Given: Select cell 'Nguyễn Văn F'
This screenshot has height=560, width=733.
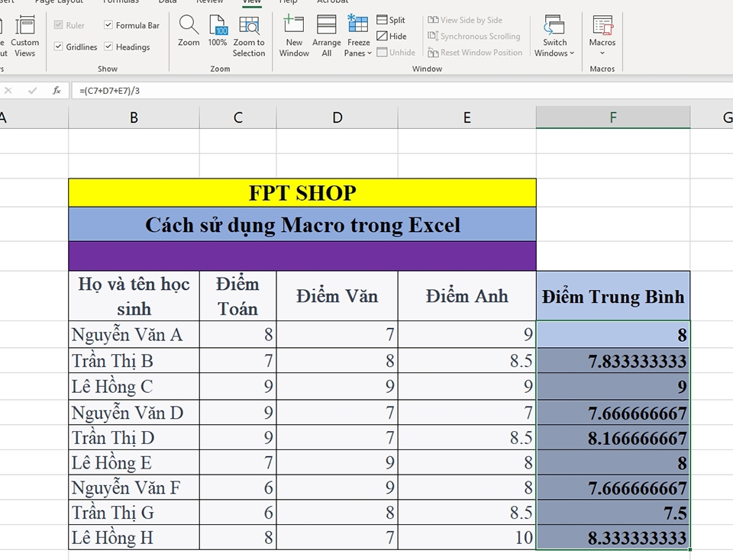Looking at the screenshot, I should [x=134, y=488].
